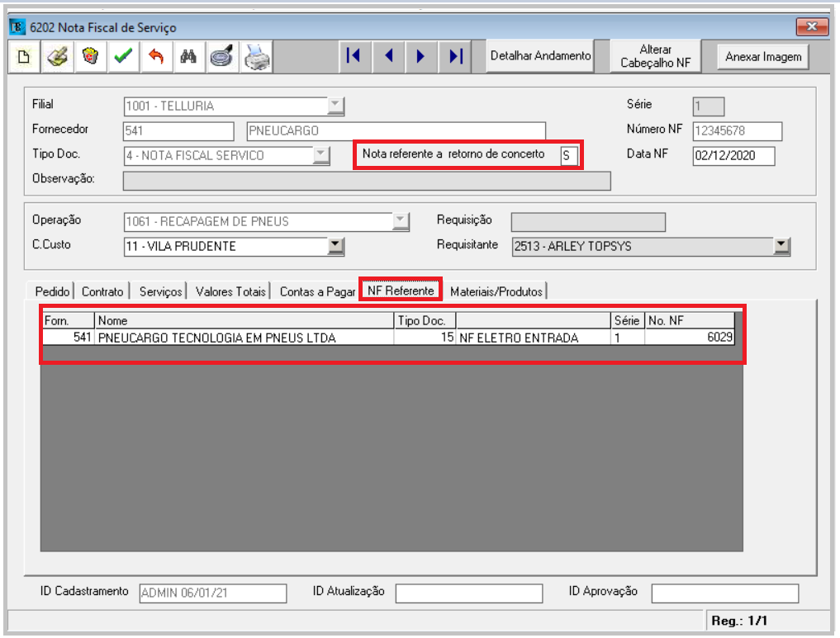Image resolution: width=840 pixels, height=638 pixels.
Task: Click the Data NF field
Action: (733, 156)
